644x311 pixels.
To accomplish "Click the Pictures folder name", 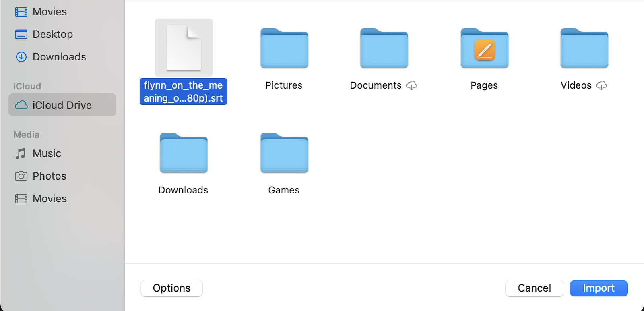I will tap(284, 85).
